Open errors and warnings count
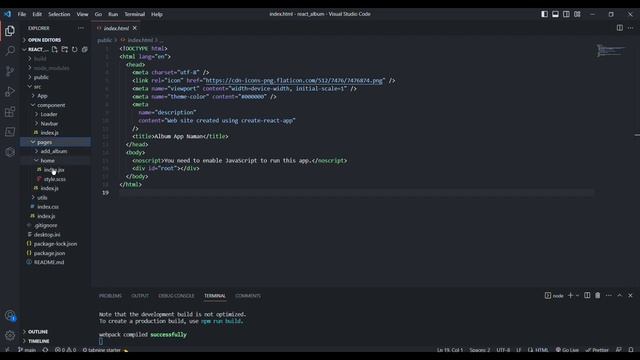 (x=65, y=350)
